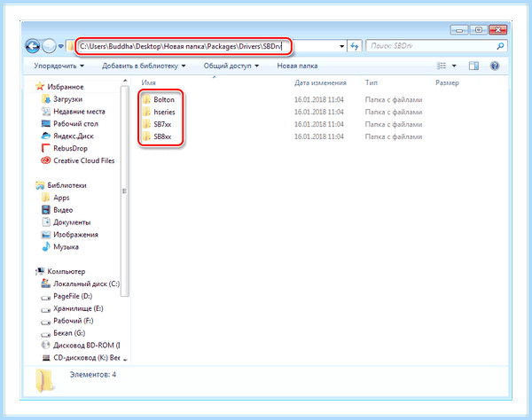Click the hseries folder name
Viewport: 532px width, 420px height.
164,112
